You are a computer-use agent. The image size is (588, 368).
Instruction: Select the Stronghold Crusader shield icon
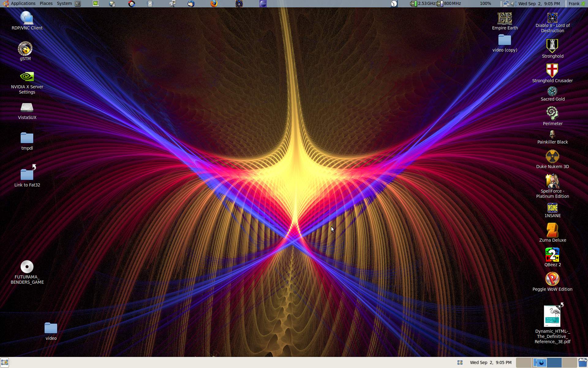click(552, 73)
